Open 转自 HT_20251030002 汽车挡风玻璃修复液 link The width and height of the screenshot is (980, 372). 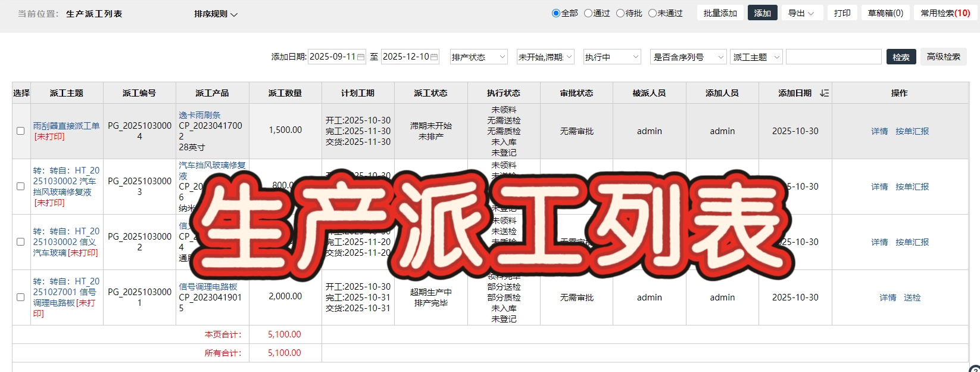tap(66, 181)
